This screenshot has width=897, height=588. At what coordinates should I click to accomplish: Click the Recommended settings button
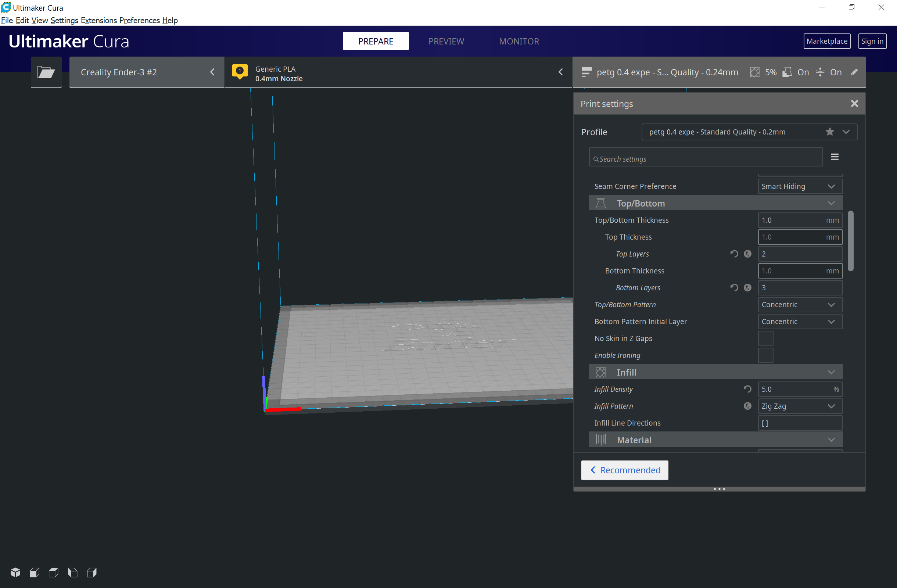tap(624, 470)
